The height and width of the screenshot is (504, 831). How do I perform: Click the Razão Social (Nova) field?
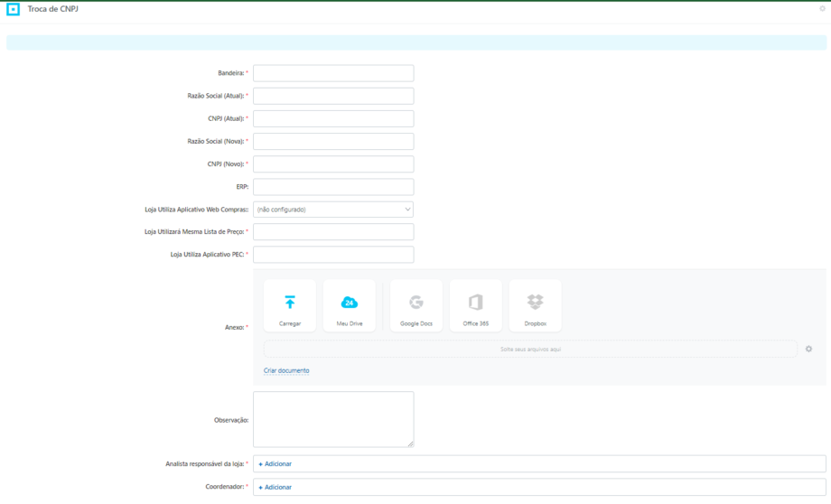(333, 141)
